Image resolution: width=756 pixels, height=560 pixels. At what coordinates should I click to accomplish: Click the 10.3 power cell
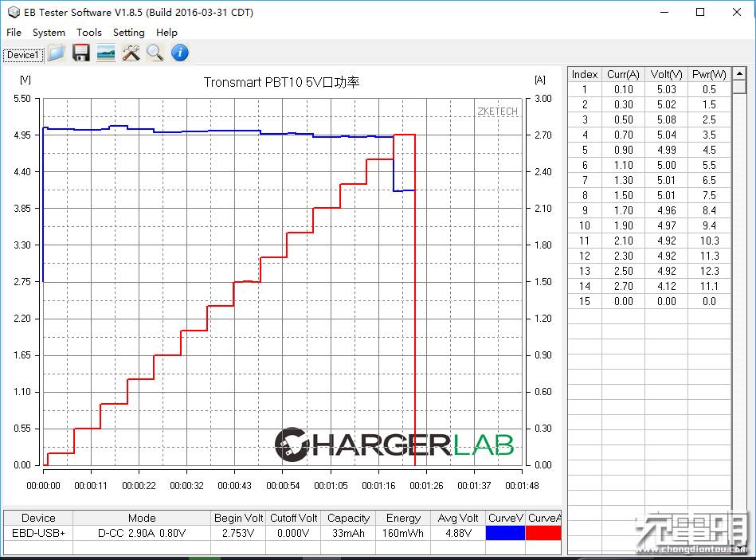point(709,241)
